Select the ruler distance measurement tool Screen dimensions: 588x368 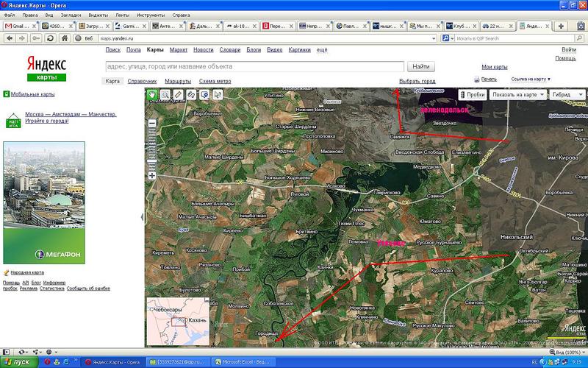178,95
